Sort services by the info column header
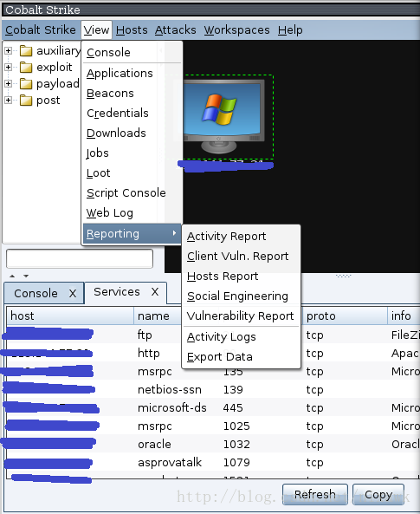Image resolution: width=420 pixels, height=514 pixels. [404, 316]
